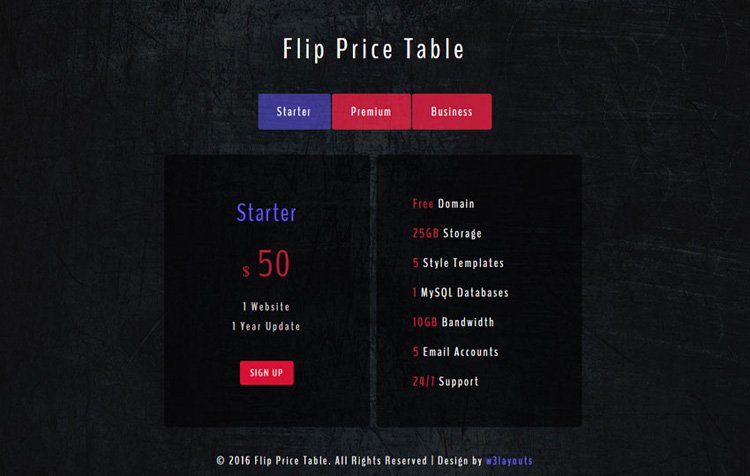Image resolution: width=750 pixels, height=476 pixels.
Task: Switch to the Premium plan tab
Action: [371, 111]
